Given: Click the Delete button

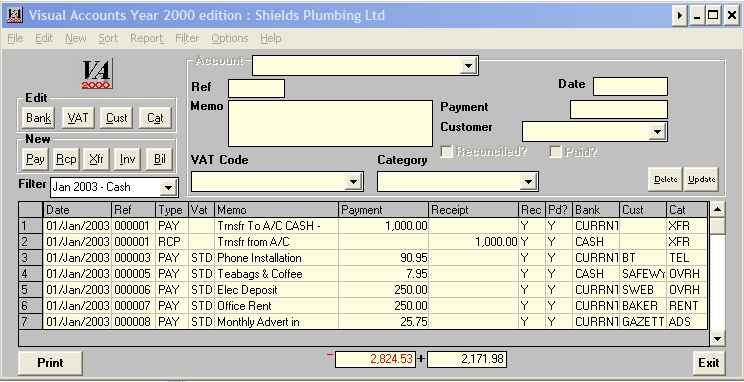Looking at the screenshot, I should pos(665,179).
